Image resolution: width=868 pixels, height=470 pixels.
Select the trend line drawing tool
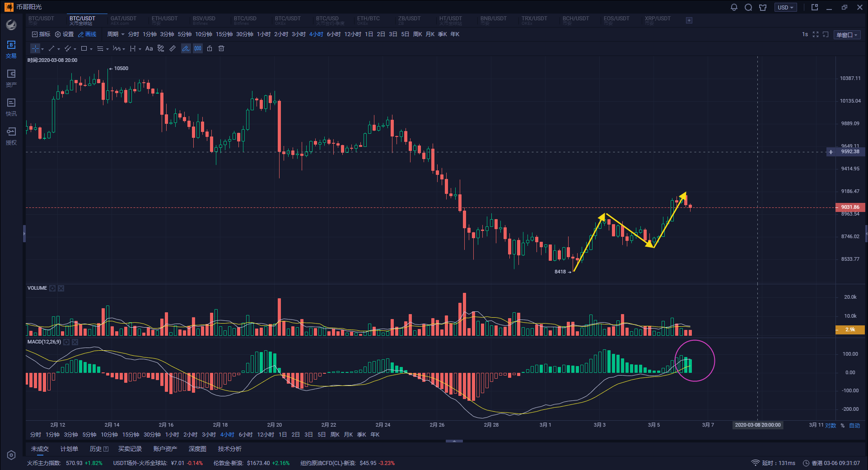tap(51, 48)
